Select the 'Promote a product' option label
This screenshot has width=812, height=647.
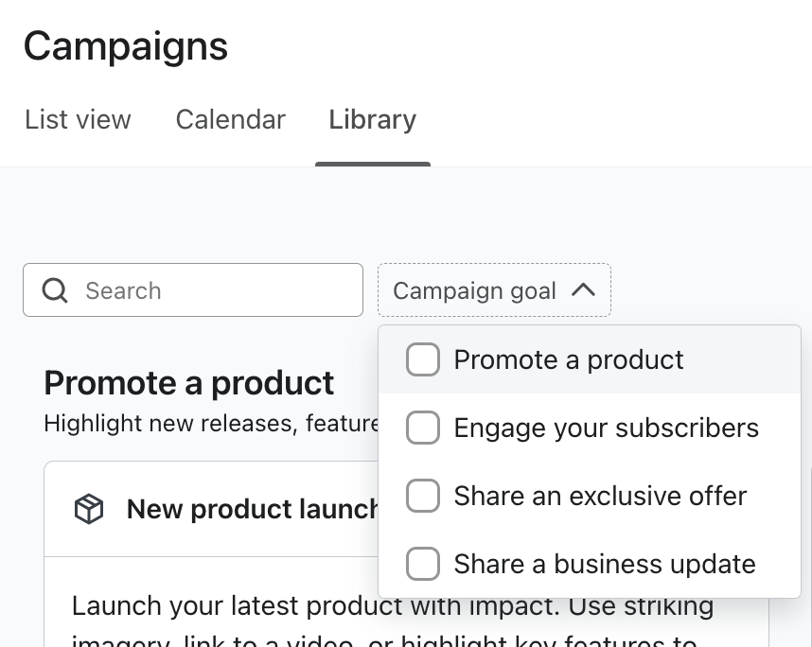click(x=569, y=359)
